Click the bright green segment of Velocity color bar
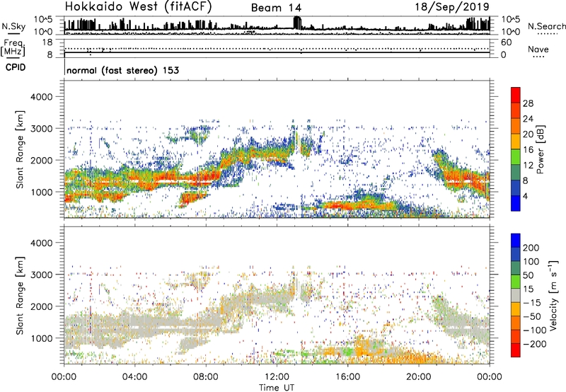Image resolution: width=566 pixels, height=392 pixels. pos(516,282)
